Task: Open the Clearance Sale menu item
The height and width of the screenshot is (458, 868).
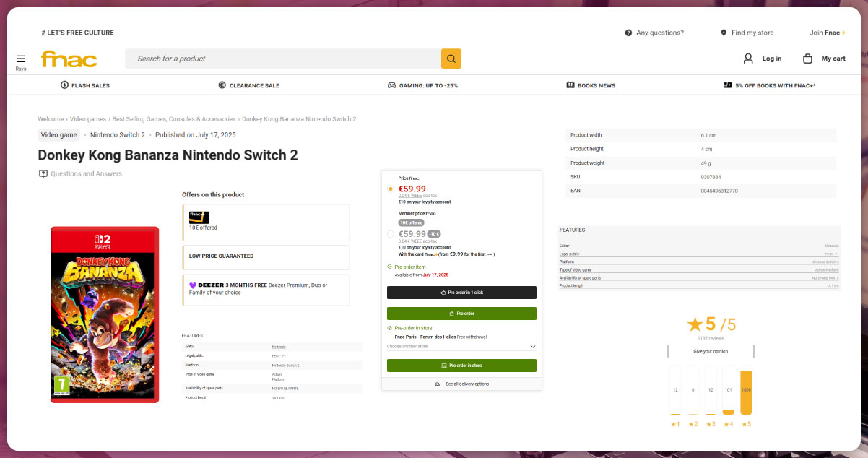Action: pyautogui.click(x=249, y=85)
